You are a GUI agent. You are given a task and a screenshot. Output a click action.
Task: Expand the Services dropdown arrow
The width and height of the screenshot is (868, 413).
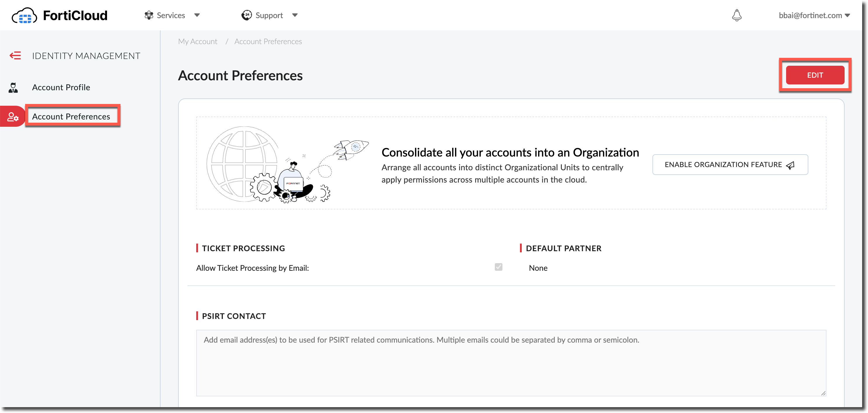[197, 15]
